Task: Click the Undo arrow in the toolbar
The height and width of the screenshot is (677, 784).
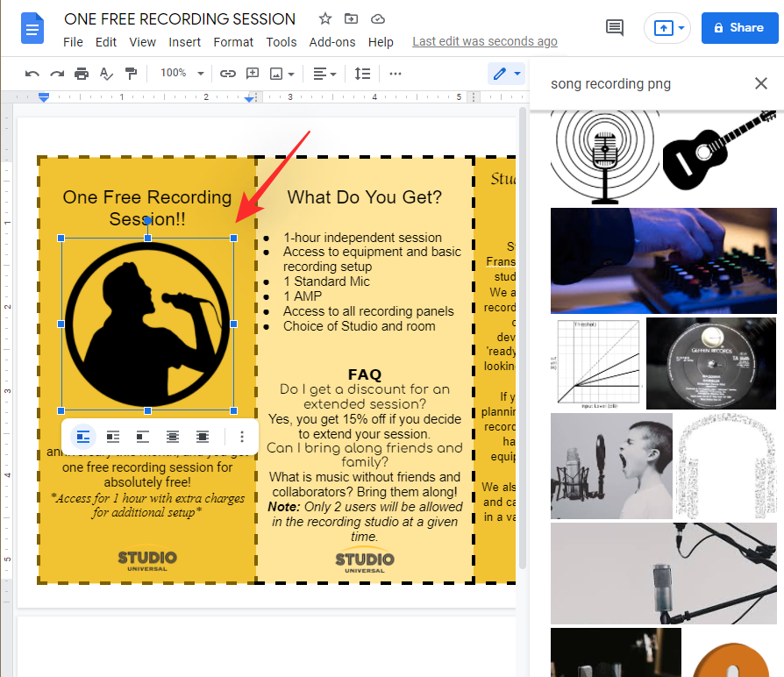Action: click(32, 74)
